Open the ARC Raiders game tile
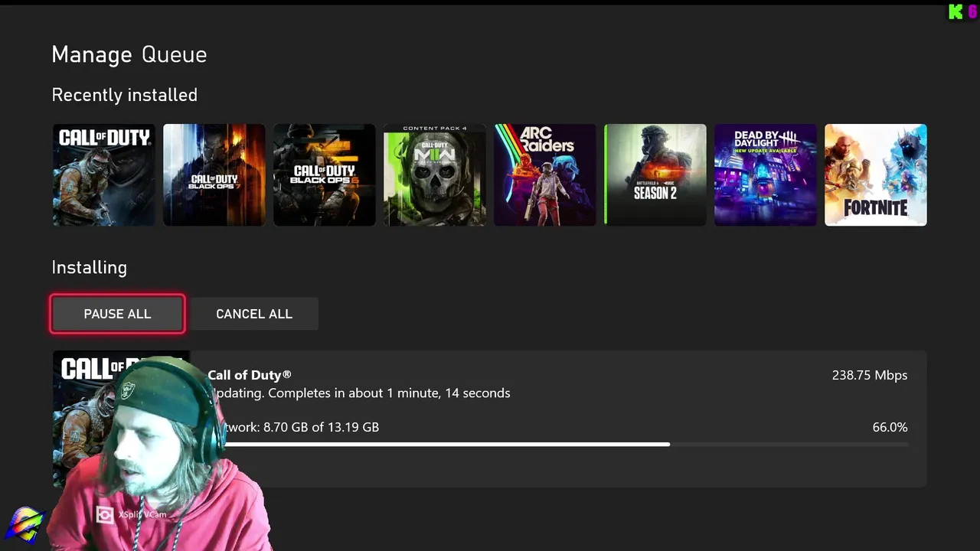Image resolution: width=980 pixels, height=551 pixels. pos(545,175)
